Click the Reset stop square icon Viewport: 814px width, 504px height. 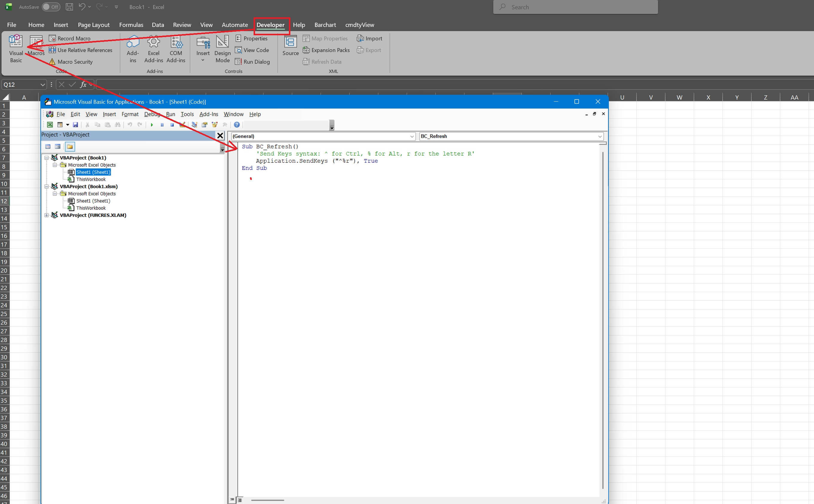(172, 125)
